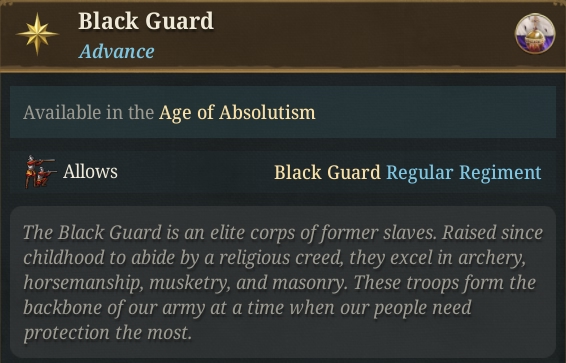Image resolution: width=566 pixels, height=363 pixels.
Task: Select the Black Guard title heading
Action: pyautogui.click(x=146, y=21)
